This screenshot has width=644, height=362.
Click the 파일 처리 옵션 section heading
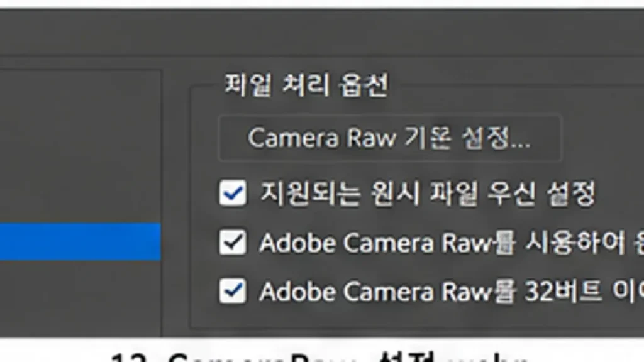point(306,85)
